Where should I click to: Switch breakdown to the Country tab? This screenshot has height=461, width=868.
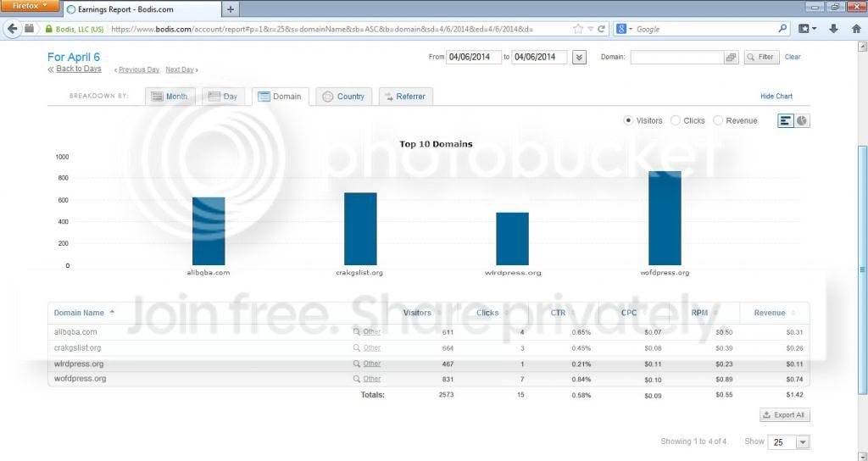344,97
